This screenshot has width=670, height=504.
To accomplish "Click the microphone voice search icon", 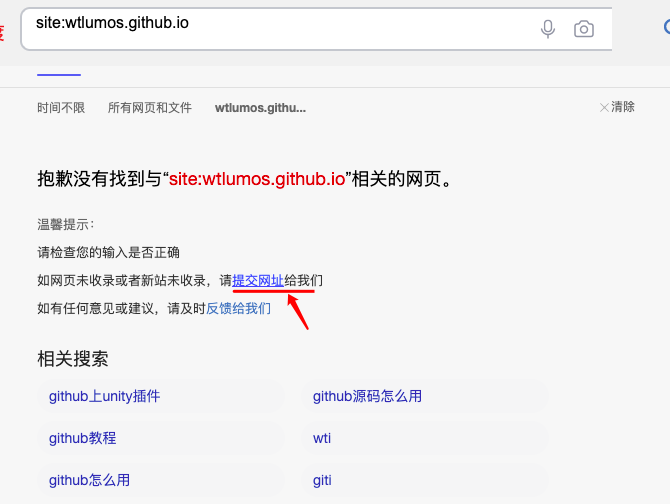I will tap(548, 29).
